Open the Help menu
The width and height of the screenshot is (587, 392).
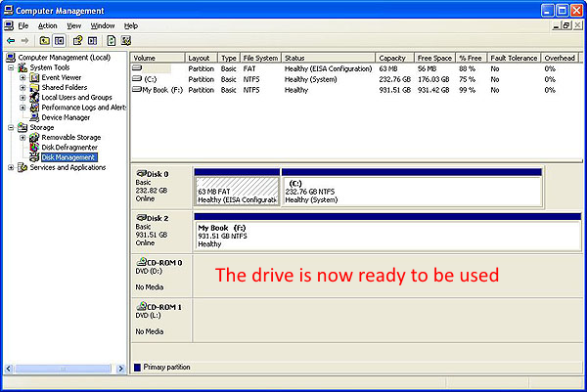131,25
